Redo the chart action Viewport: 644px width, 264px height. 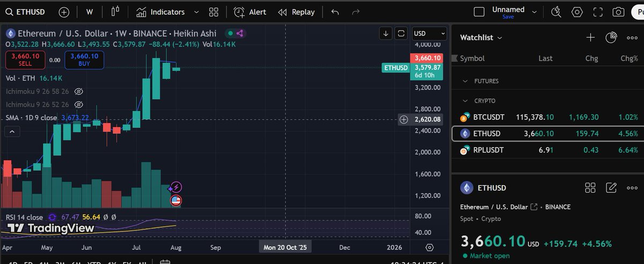point(357,12)
